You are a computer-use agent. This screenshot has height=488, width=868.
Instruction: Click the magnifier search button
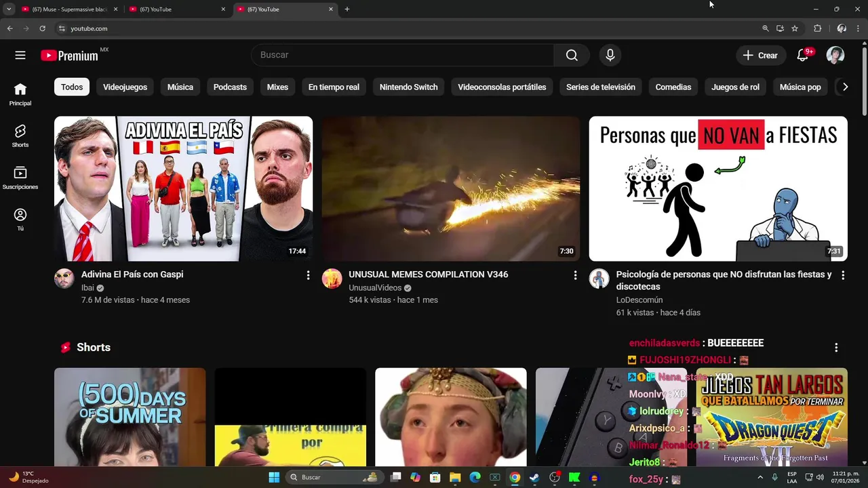[x=572, y=55]
